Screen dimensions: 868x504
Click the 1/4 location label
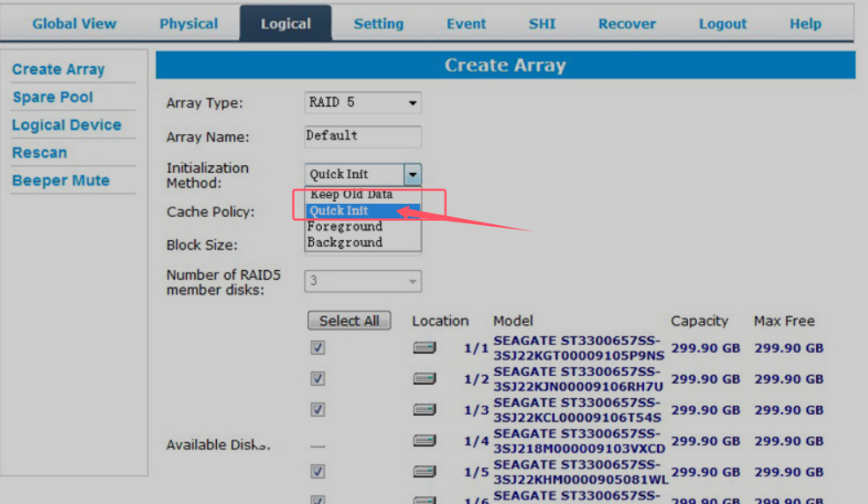pyautogui.click(x=476, y=441)
